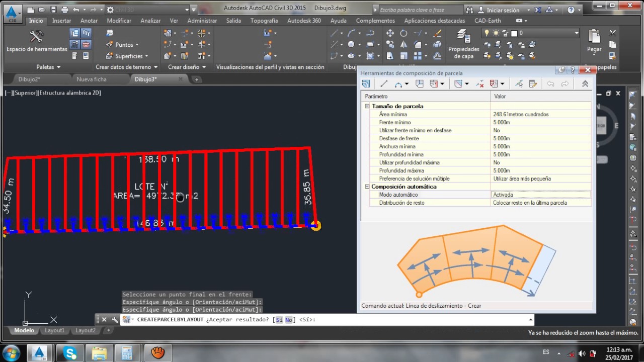Open the Sub-entity editor icon
This screenshot has width=644, height=362.
point(533,84)
